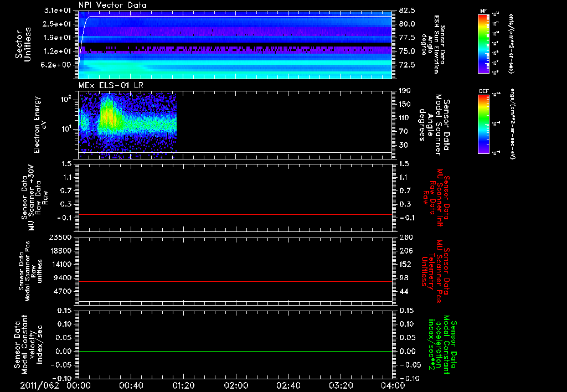Click the NF color bar
This screenshot has height=392, width=567.
tap(483, 43)
